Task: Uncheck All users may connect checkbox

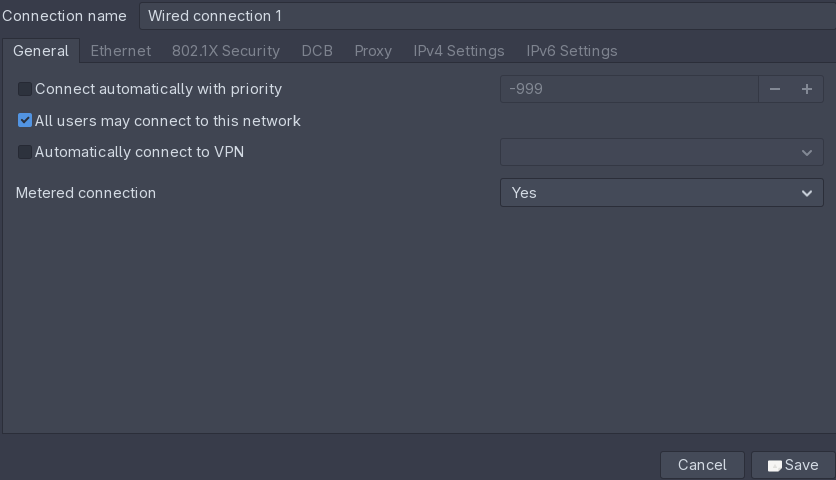Action: 25,121
